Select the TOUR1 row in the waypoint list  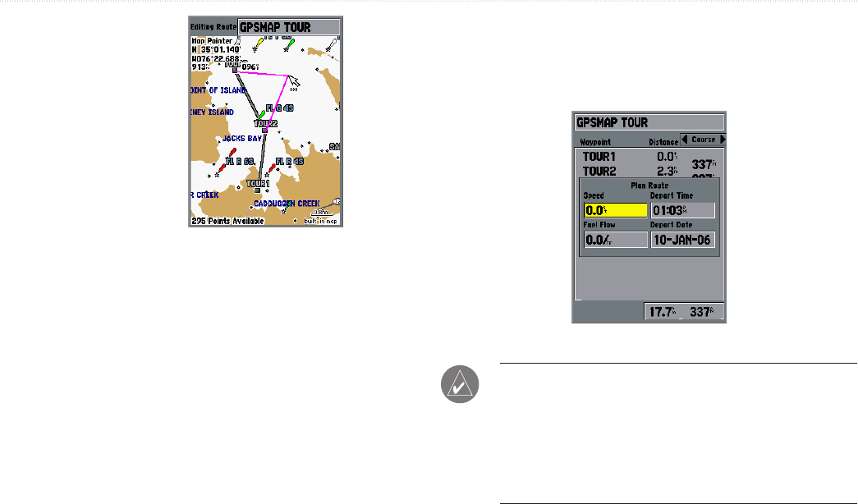pos(649,157)
